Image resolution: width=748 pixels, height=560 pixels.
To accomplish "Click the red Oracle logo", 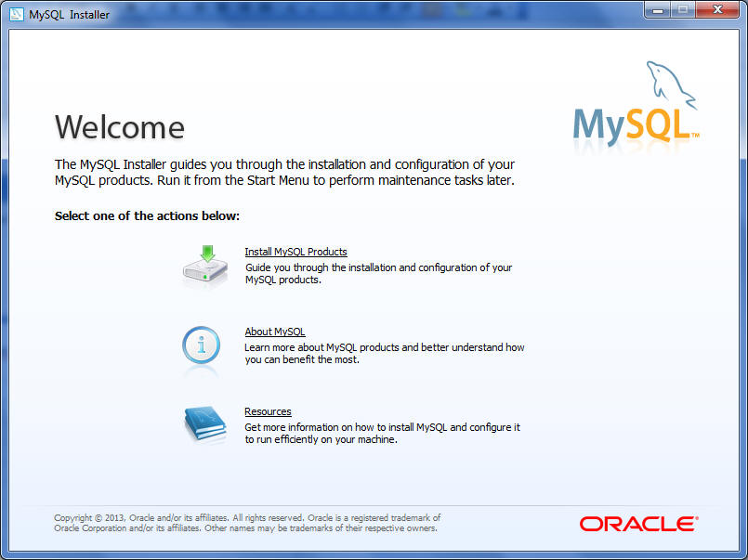I will tap(638, 524).
